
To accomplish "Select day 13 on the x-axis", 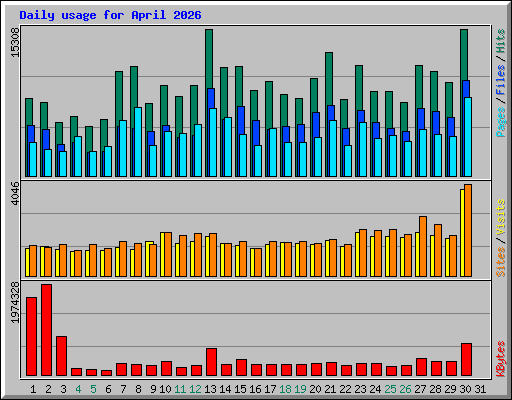I will point(210,389).
